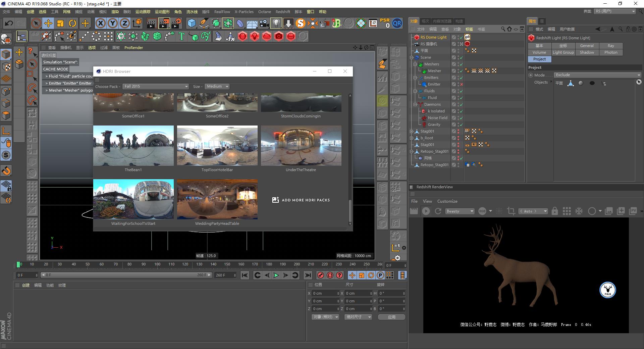Click the 应用 apply button
The image size is (644, 349).
391,317
